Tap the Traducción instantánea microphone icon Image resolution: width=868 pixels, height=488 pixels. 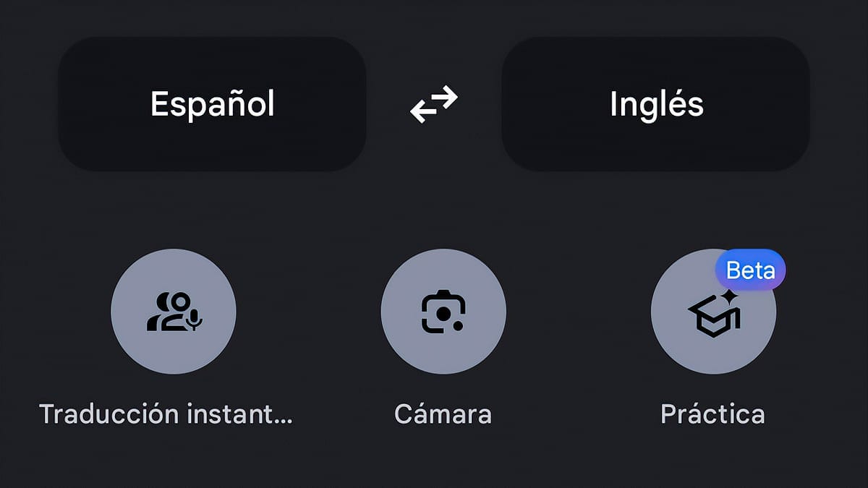click(174, 312)
